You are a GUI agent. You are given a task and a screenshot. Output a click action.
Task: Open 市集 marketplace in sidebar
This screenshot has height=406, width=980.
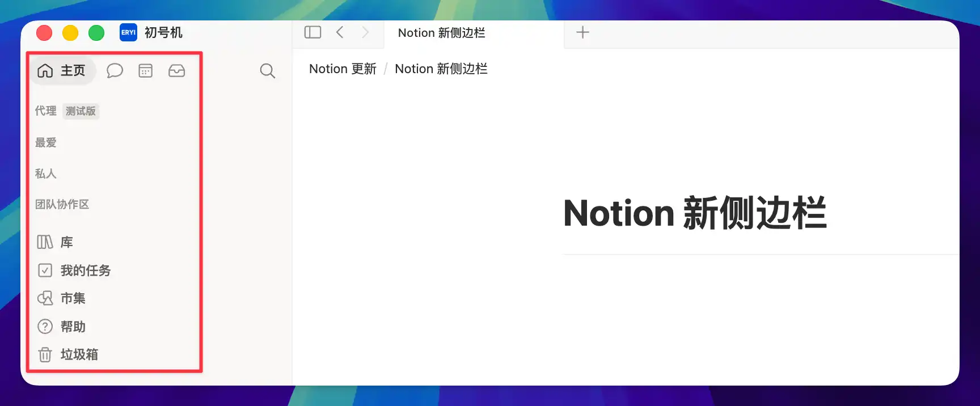coord(73,298)
